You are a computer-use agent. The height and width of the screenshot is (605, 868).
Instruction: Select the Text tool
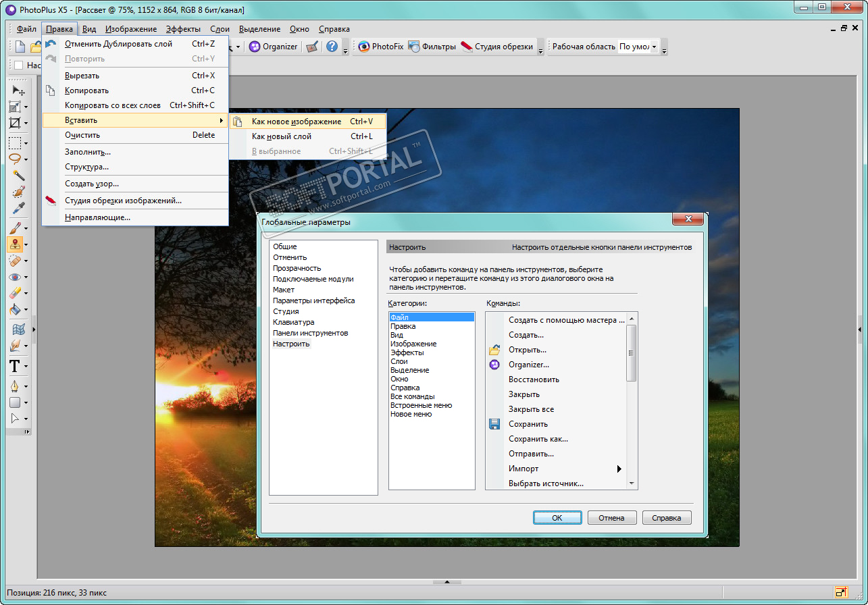14,367
